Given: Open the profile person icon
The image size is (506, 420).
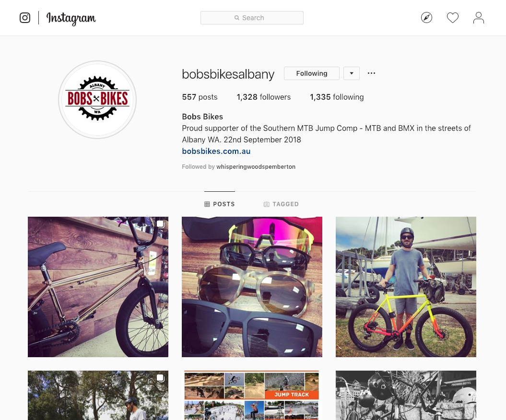Looking at the screenshot, I should [478, 18].
